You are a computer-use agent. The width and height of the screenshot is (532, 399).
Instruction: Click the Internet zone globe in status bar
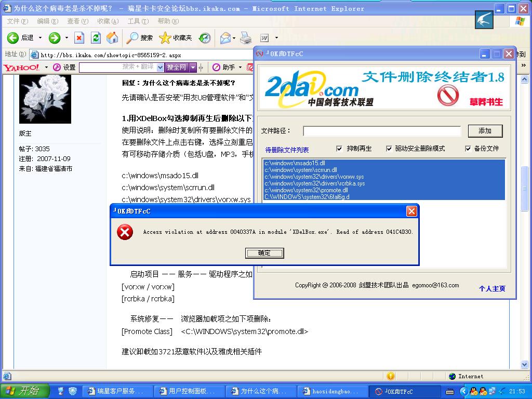452,376
